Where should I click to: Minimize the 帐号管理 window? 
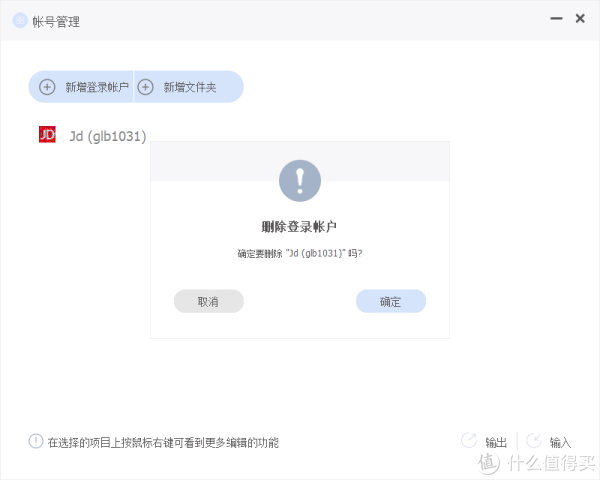pos(556,18)
